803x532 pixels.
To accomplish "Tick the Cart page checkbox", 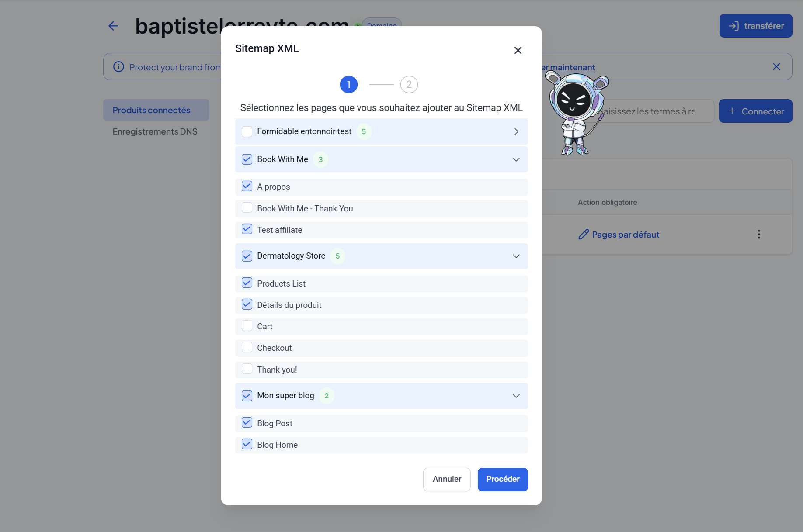I will click(x=247, y=326).
